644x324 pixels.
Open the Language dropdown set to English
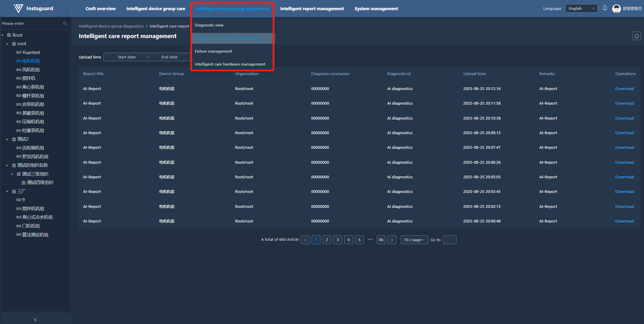coord(581,8)
